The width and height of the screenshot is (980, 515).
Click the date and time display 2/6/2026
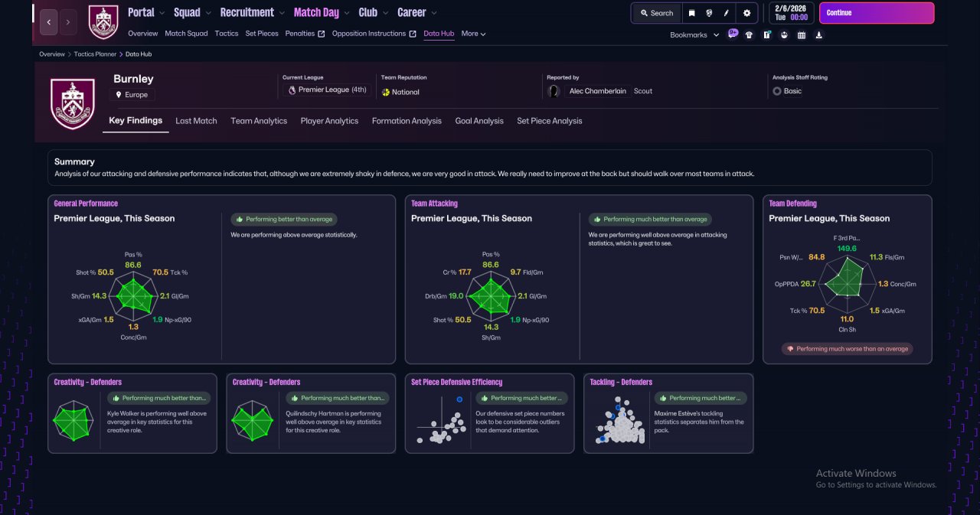pyautogui.click(x=792, y=13)
